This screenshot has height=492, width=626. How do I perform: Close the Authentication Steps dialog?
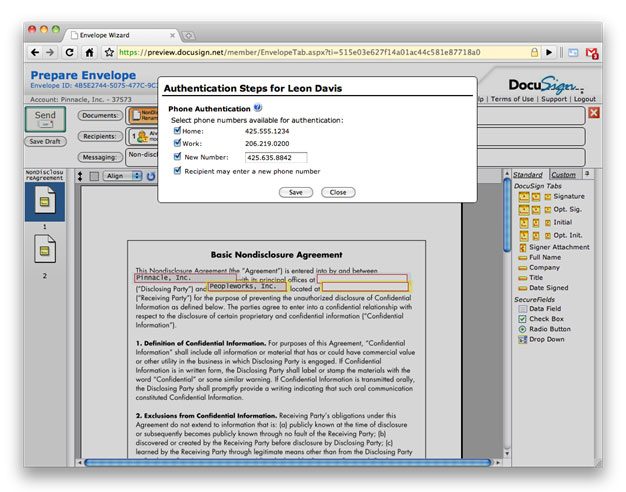[338, 192]
